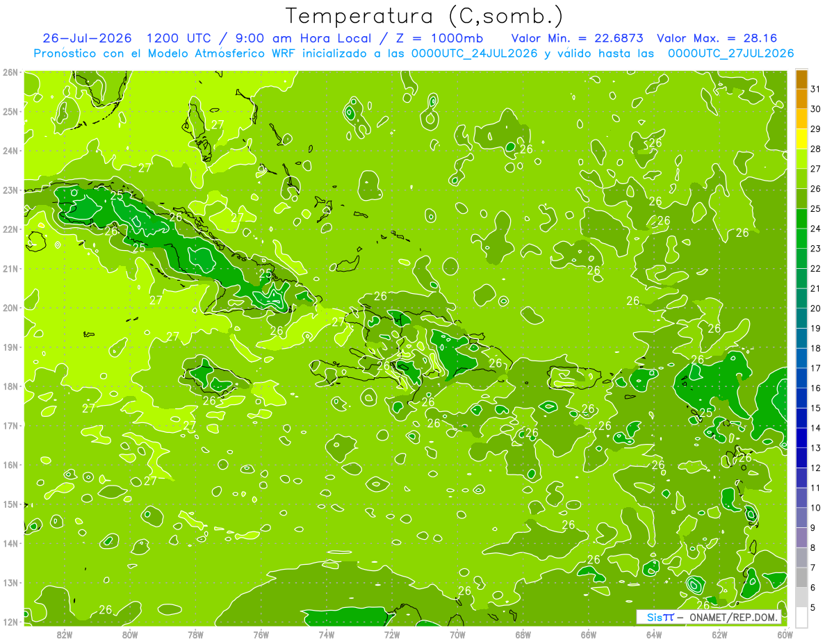Click the "Valor Max. = 28.16" value
834x644 pixels.
point(717,38)
